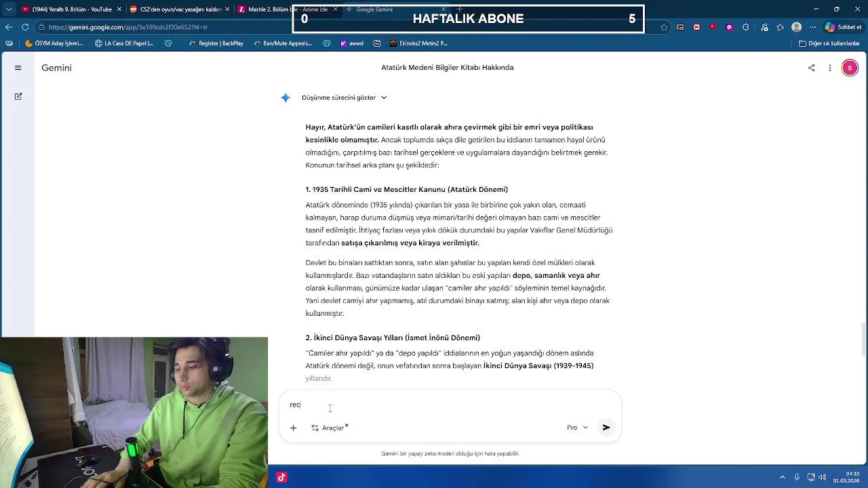Image resolution: width=868 pixels, height=488 pixels.
Task: Click heading 1. 1935 Tarihli Cami ve Mescitler Kanunu
Action: point(406,190)
